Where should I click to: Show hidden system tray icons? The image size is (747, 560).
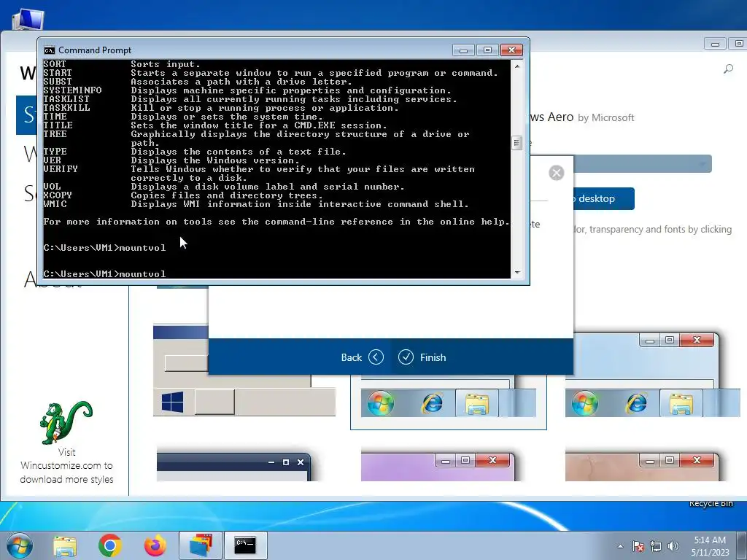(620, 547)
